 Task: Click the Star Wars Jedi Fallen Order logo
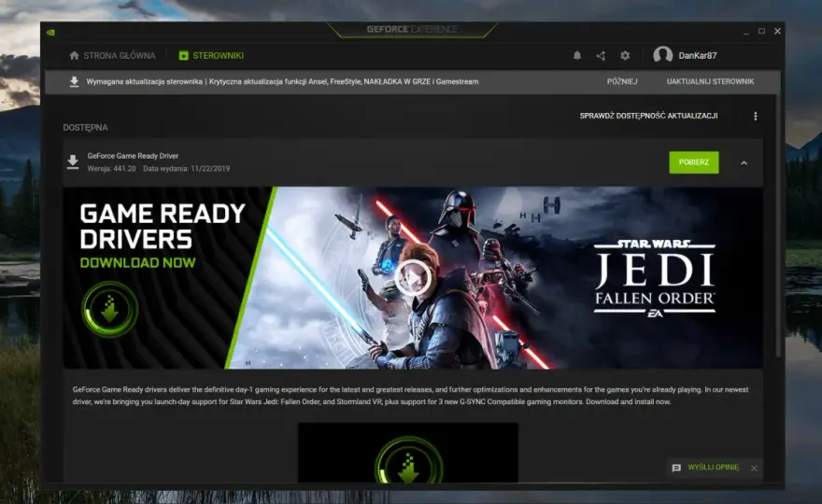point(654,278)
